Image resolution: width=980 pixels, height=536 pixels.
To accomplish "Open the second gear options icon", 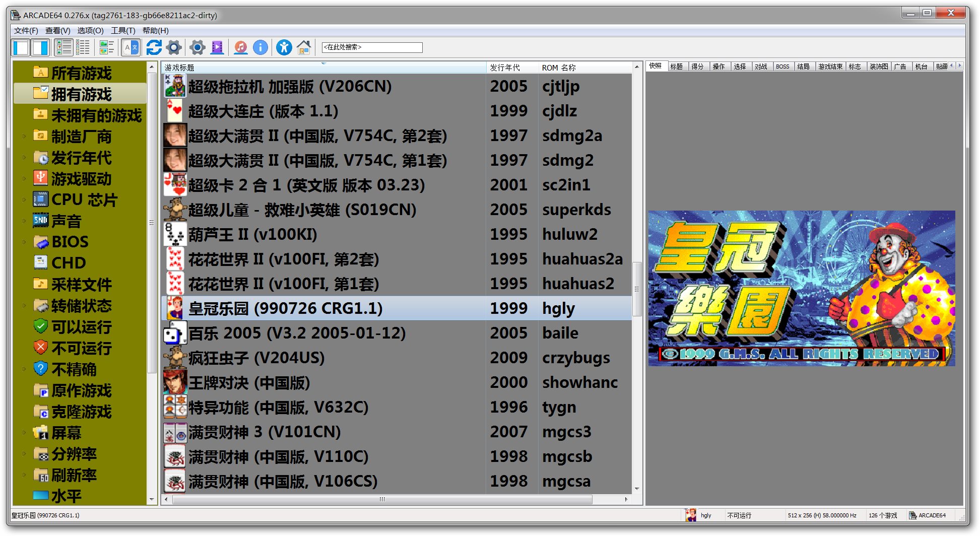I will pos(198,48).
